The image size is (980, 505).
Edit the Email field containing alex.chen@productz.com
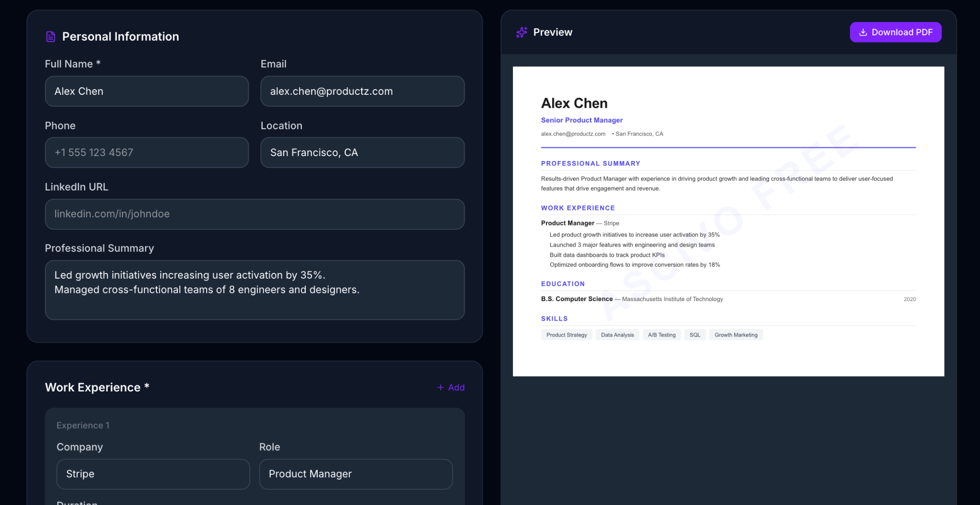(x=362, y=91)
